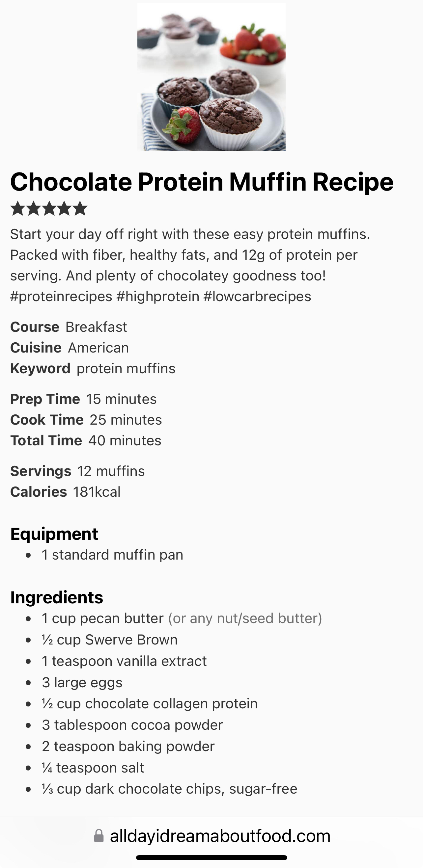Click the Chocolate Protein Muffin Recipe title
This screenshot has width=423, height=868.
tap(202, 182)
